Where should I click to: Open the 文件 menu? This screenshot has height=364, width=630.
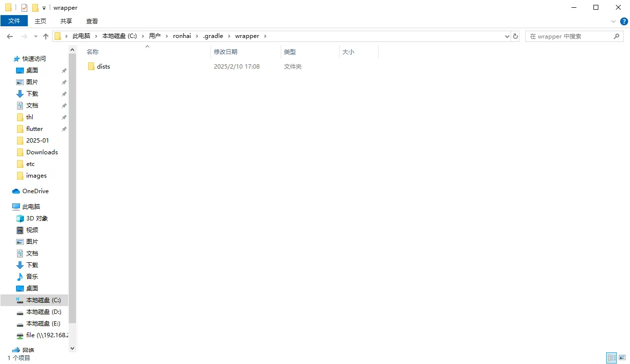pyautogui.click(x=14, y=21)
